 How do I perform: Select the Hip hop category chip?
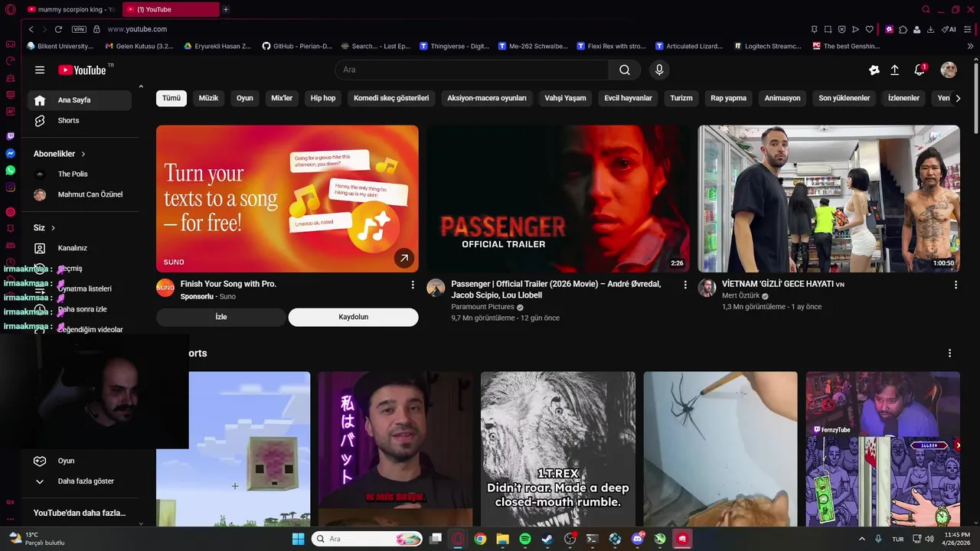(x=323, y=98)
